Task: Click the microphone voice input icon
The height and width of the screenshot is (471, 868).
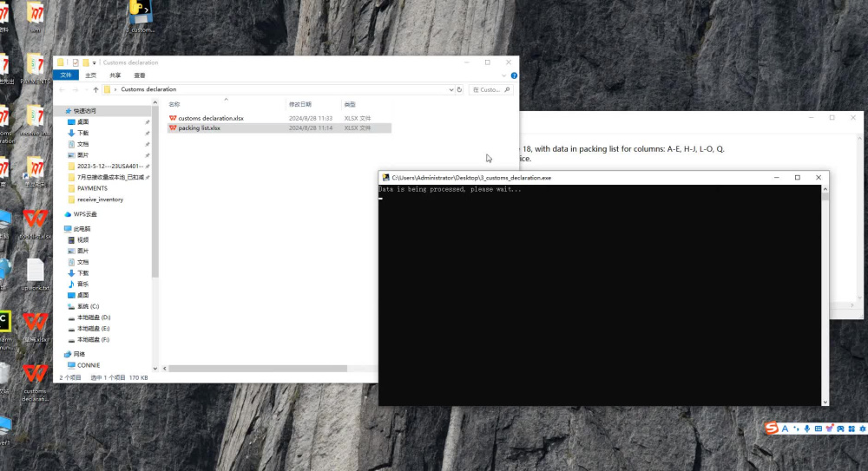Action: 807,428
